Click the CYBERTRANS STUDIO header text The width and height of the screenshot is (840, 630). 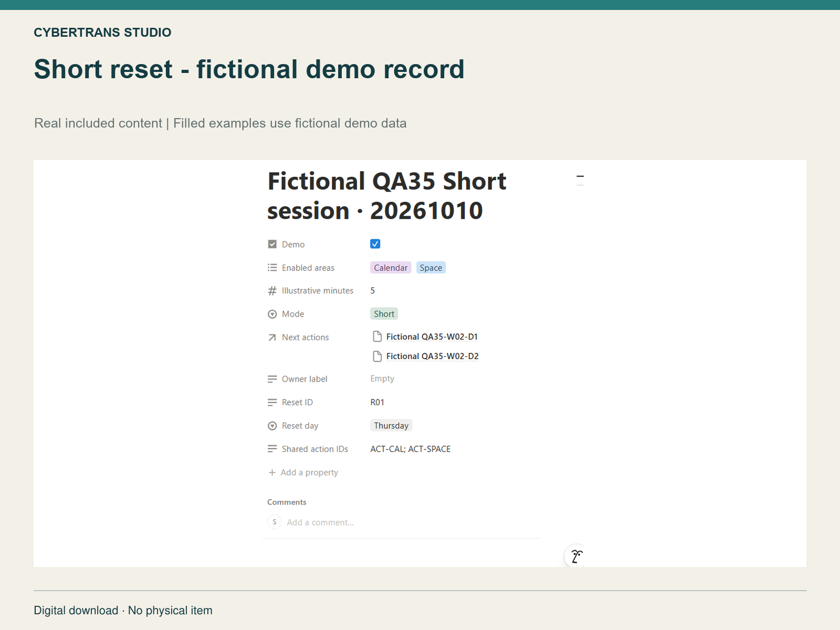pyautogui.click(x=102, y=33)
